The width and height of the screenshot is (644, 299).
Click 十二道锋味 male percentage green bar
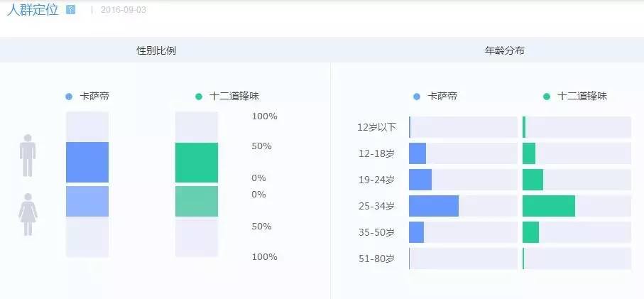pos(197,163)
